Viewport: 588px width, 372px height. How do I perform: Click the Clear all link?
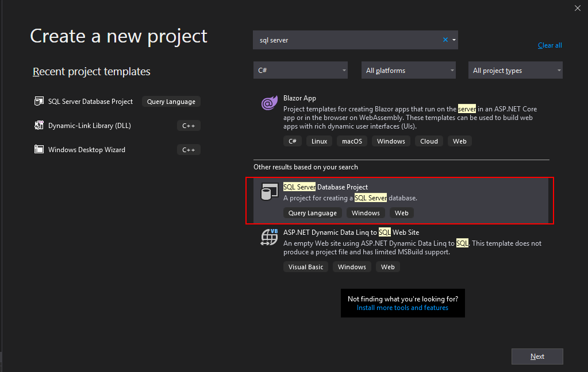click(549, 45)
